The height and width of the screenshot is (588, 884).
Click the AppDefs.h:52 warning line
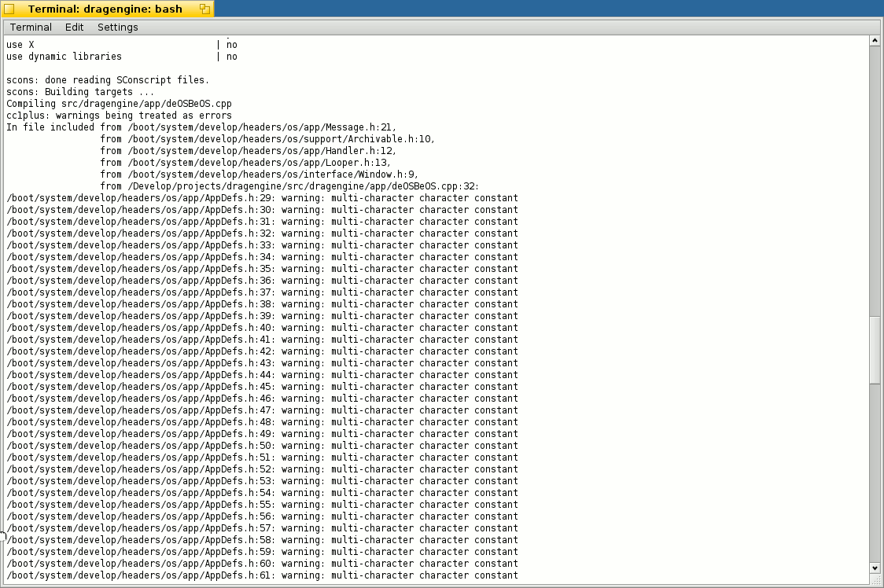point(262,469)
